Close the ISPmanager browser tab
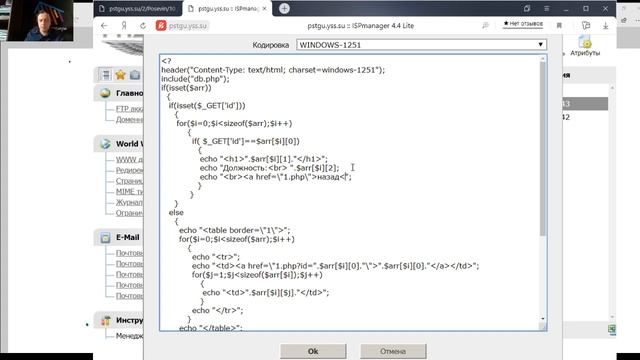This screenshot has width=640, height=360. pos(264,8)
